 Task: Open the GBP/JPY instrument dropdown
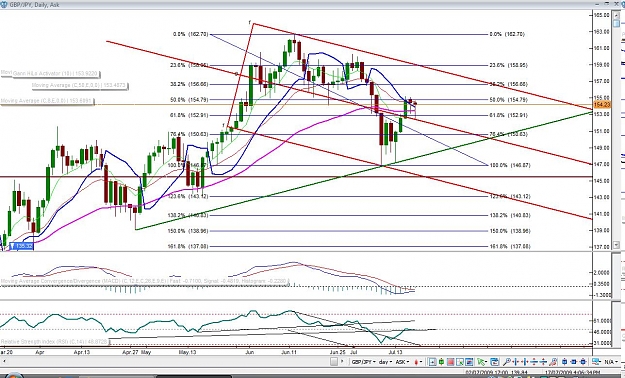[364, 362]
